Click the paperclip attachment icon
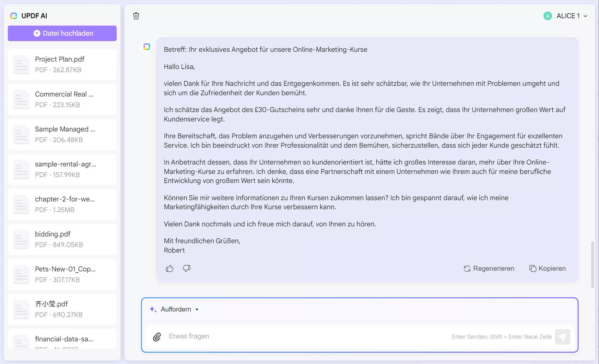Viewport: 599px width, 364px height. pyautogui.click(x=158, y=337)
